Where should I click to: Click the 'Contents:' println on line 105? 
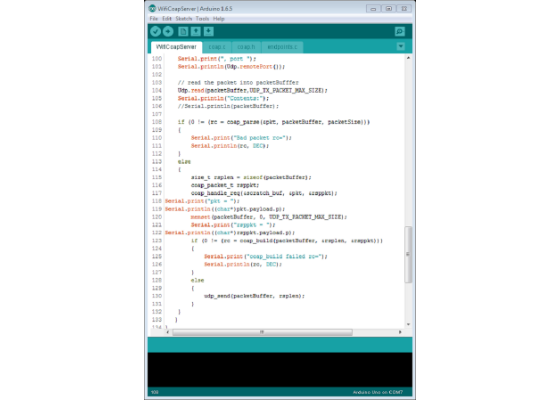223,98
